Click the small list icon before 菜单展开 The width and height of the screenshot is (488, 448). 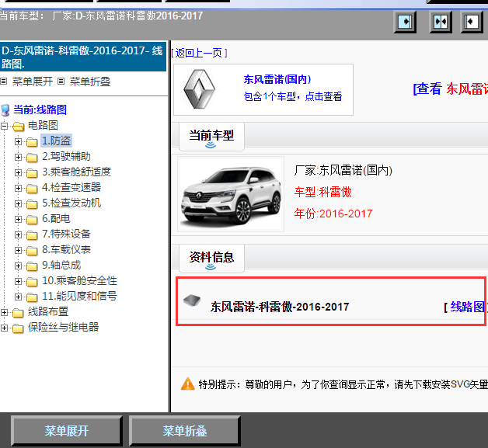[4, 82]
